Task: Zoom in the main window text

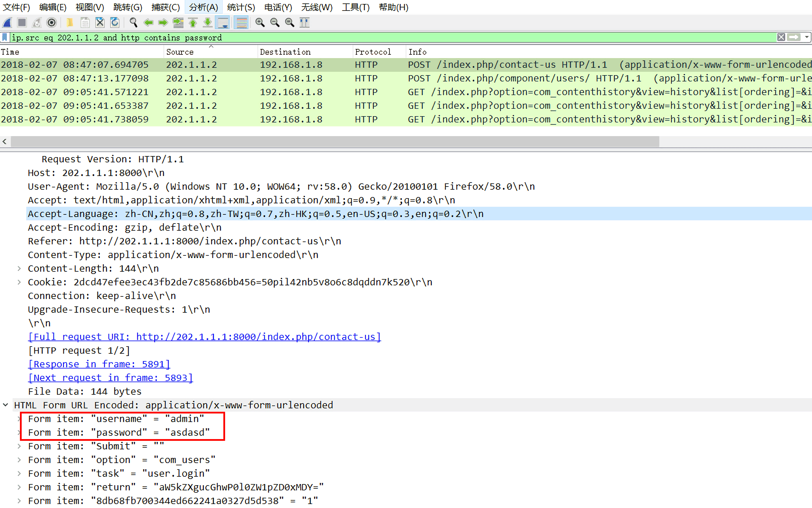Action: click(x=260, y=22)
